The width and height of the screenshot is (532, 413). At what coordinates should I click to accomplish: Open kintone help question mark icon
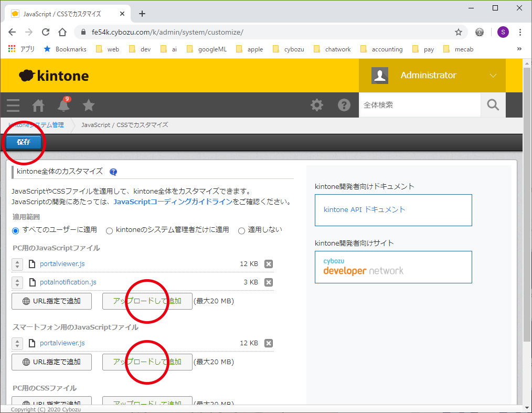click(x=344, y=105)
